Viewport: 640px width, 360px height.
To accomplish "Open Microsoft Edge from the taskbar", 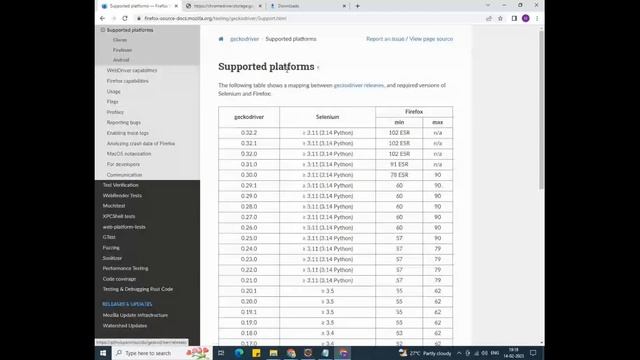I will (239, 353).
